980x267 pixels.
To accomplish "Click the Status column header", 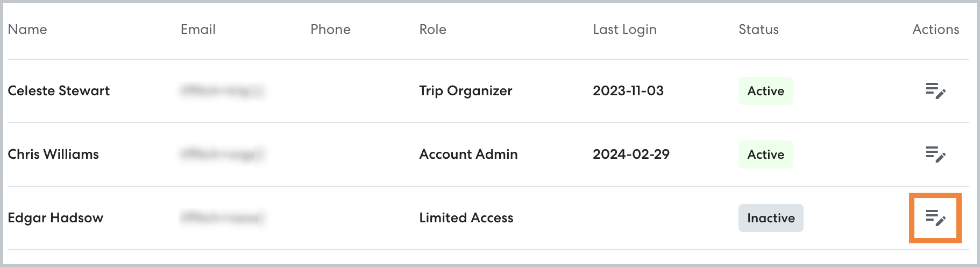I will click(x=758, y=30).
